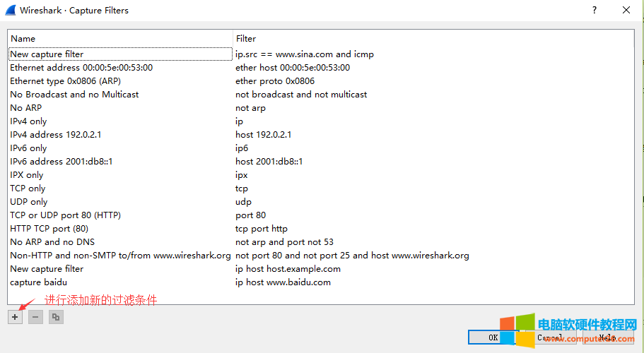Select filter text "not arp"

click(x=250, y=108)
